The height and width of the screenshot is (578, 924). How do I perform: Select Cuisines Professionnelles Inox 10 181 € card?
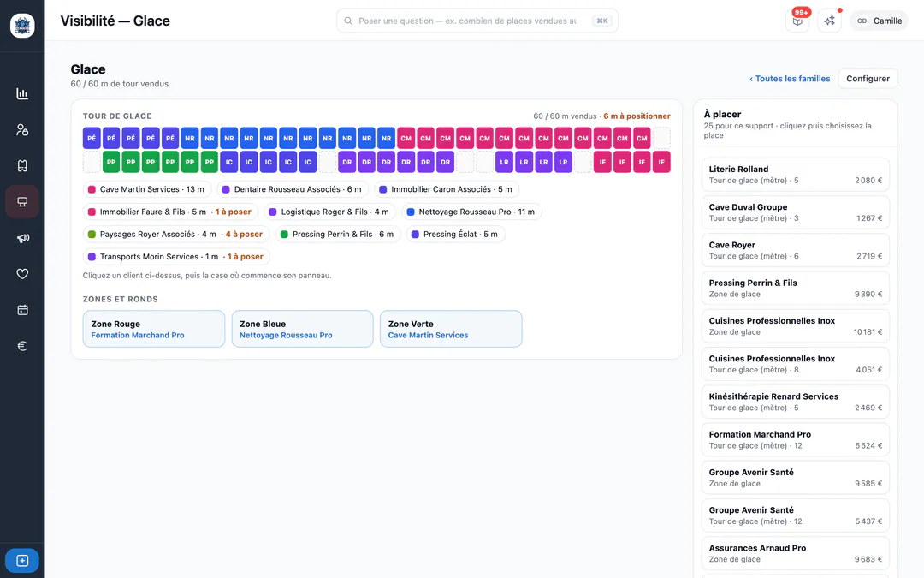click(x=795, y=326)
